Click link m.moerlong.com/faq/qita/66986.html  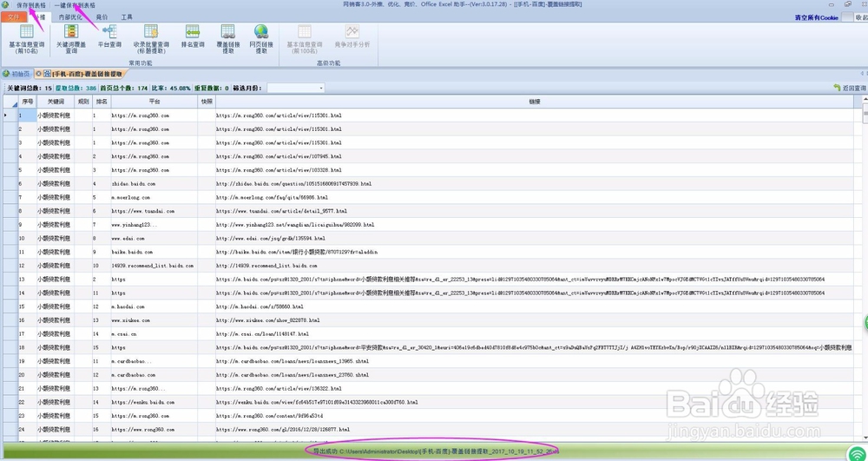click(x=273, y=198)
